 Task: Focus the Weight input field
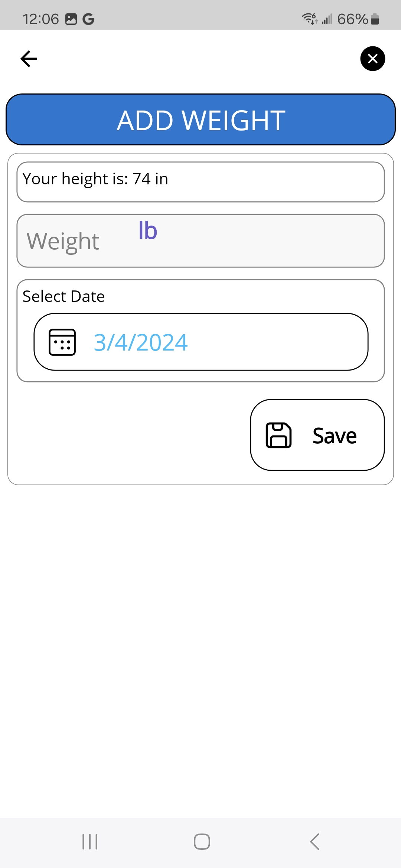(260, 241)
